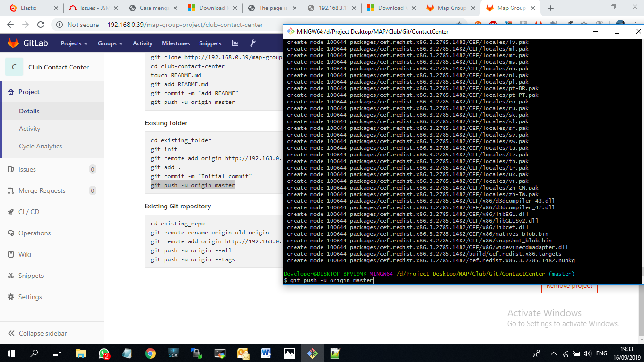644x362 pixels.
Task: Click the CI / CD rocket icon
Action: click(x=10, y=212)
